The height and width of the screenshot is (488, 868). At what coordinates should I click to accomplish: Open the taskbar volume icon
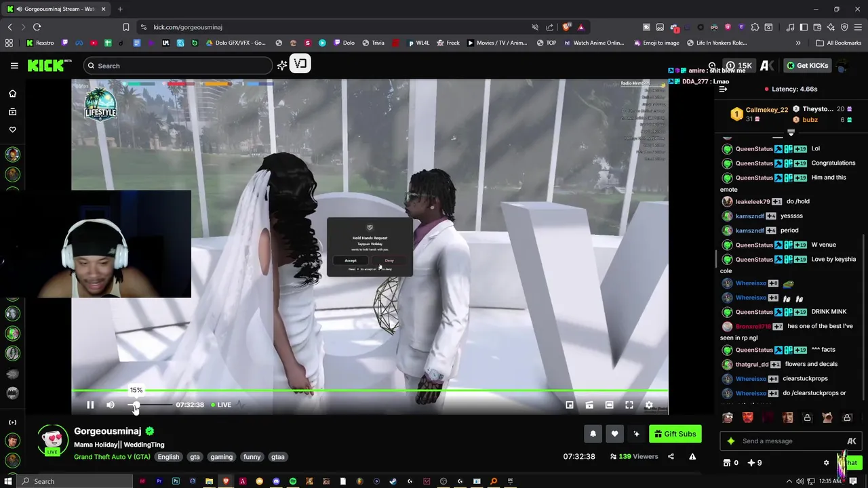click(800, 481)
